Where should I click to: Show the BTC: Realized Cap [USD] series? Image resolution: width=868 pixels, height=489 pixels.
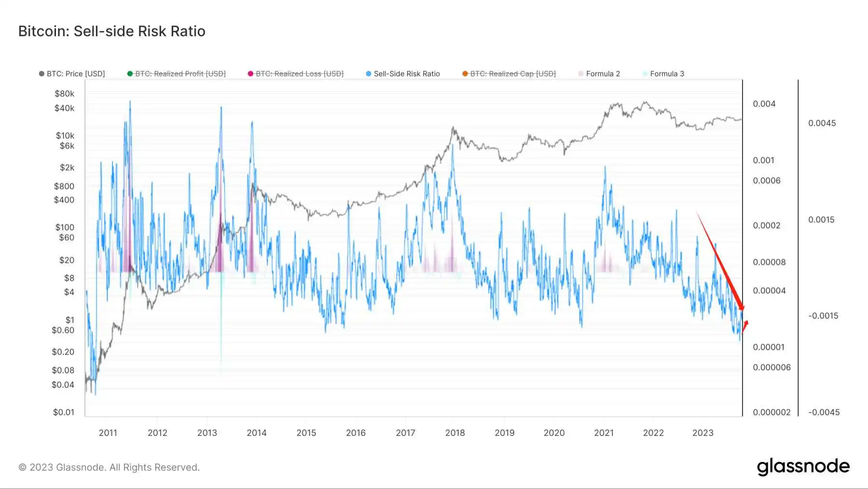[x=513, y=74]
